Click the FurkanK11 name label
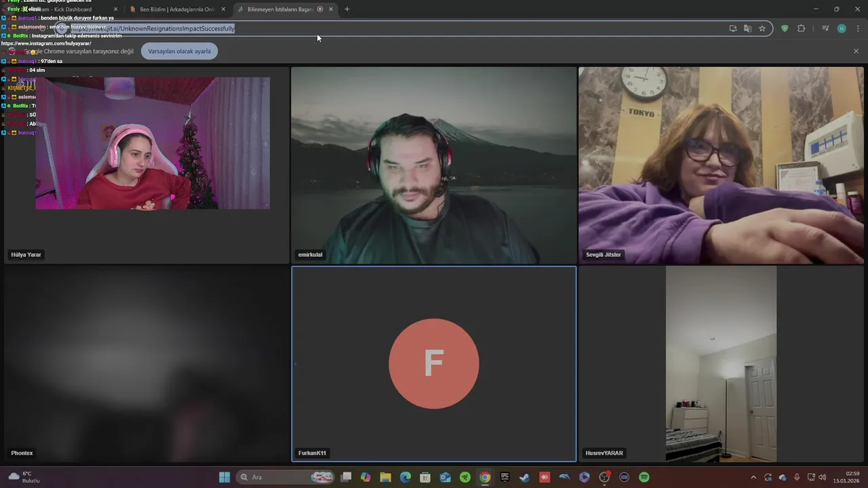Image resolution: width=868 pixels, height=488 pixels. click(x=312, y=453)
